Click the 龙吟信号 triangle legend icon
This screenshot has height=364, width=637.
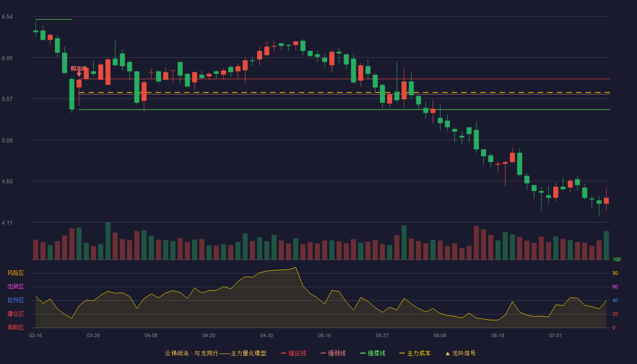coord(448,353)
